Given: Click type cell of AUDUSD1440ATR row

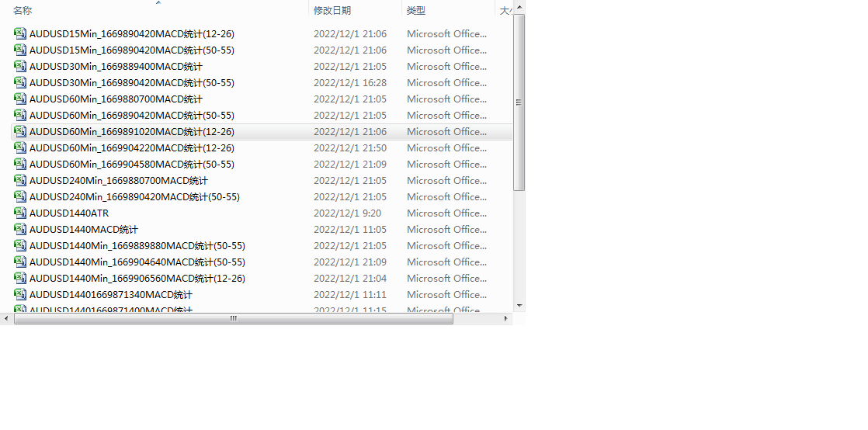Looking at the screenshot, I should [446, 213].
